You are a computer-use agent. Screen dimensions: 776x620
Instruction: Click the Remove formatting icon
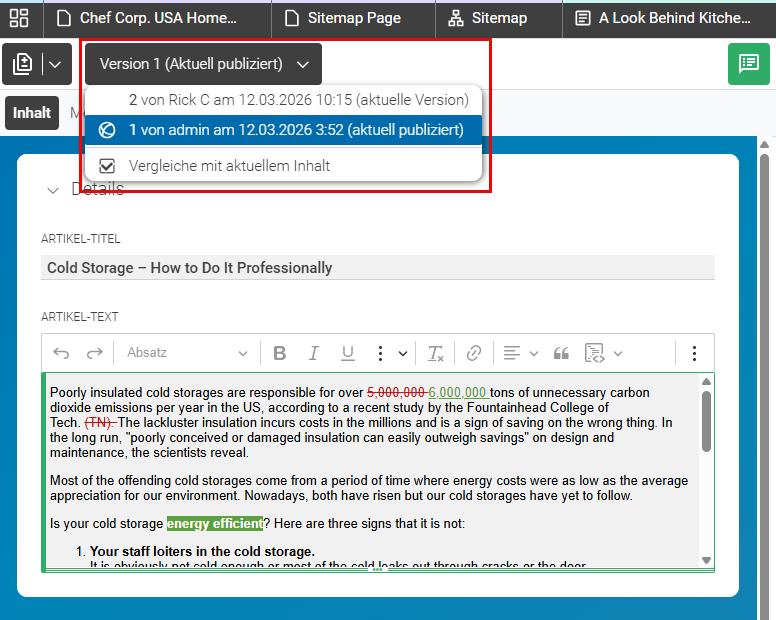(x=436, y=353)
